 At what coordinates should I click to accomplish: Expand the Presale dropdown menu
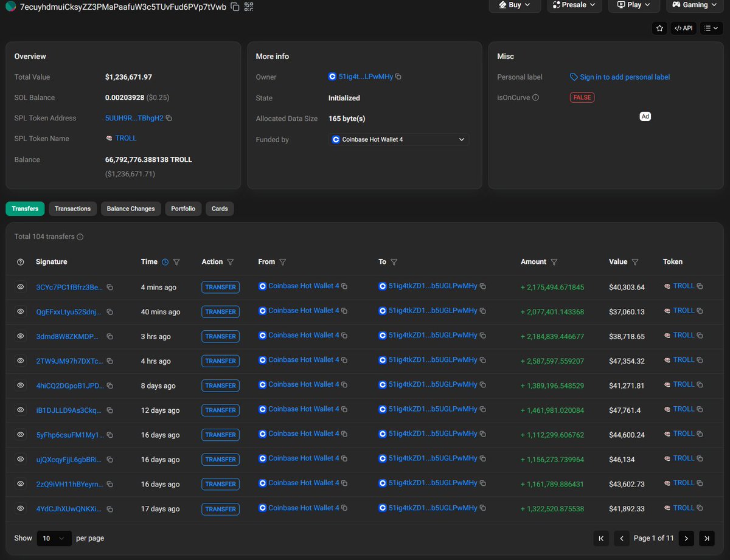(575, 5)
